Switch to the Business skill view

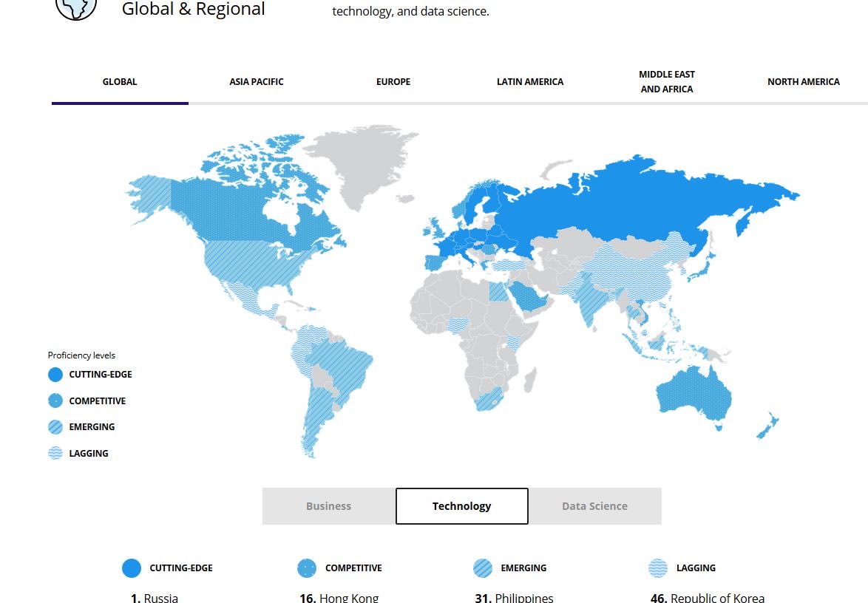(x=328, y=505)
